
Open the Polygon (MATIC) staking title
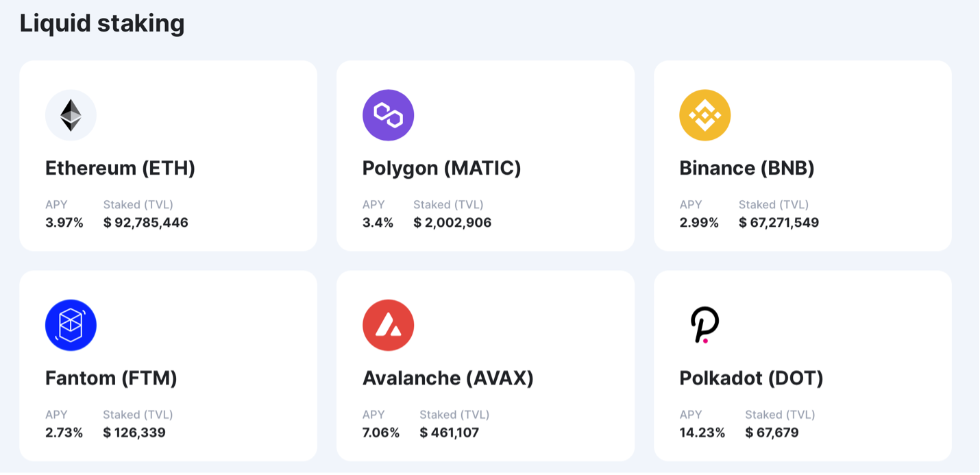tap(441, 168)
